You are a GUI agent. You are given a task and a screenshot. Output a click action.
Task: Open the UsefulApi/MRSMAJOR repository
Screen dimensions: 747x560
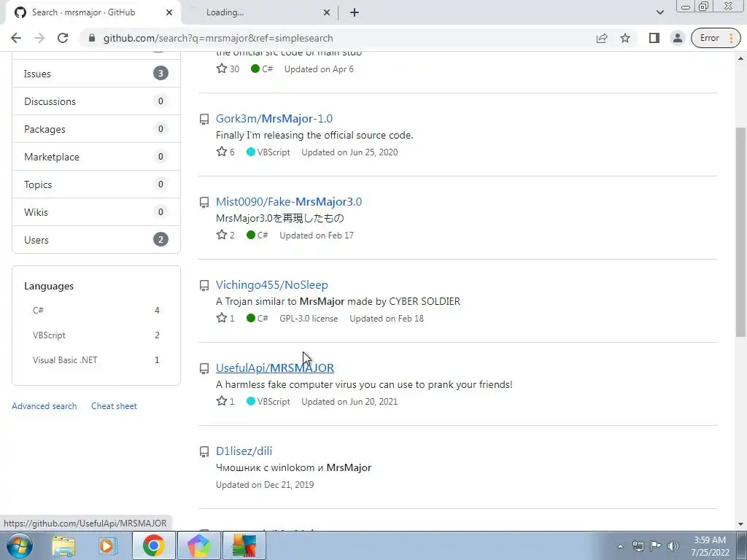275,368
